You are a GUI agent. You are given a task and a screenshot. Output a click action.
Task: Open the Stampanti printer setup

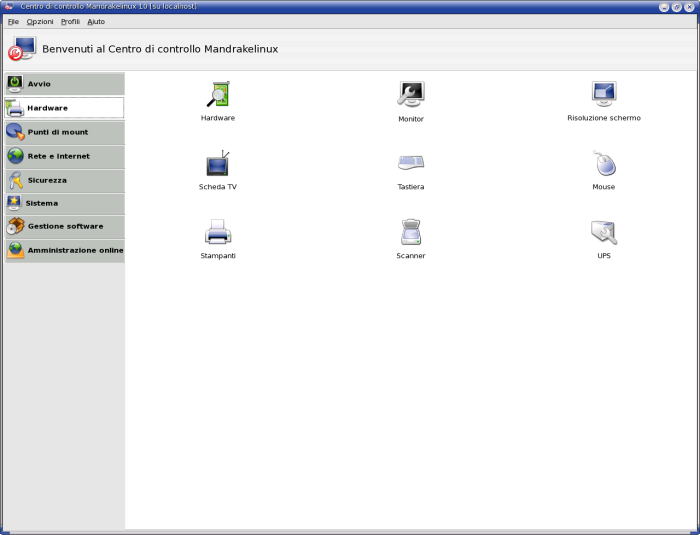[x=217, y=233]
